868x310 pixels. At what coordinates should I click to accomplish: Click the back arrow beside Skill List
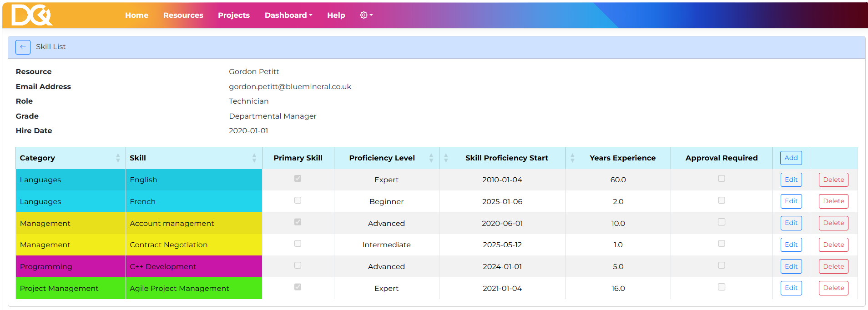[23, 47]
